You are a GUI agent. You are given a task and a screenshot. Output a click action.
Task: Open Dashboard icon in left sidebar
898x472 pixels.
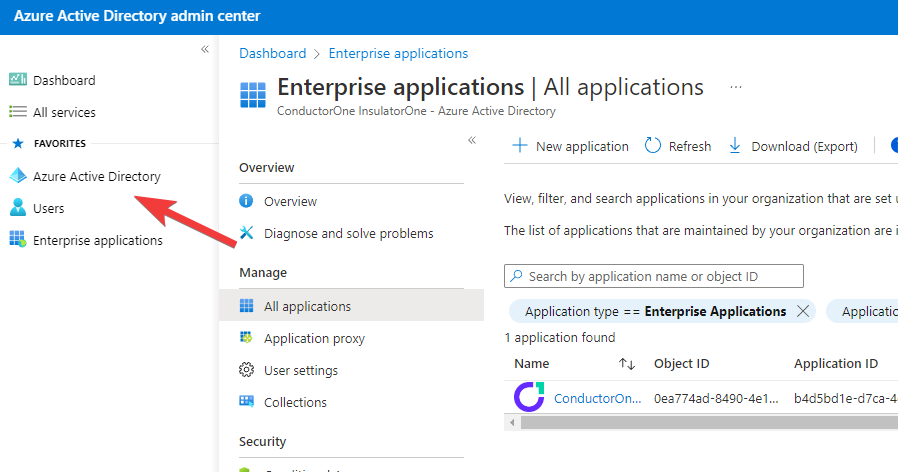coord(18,80)
